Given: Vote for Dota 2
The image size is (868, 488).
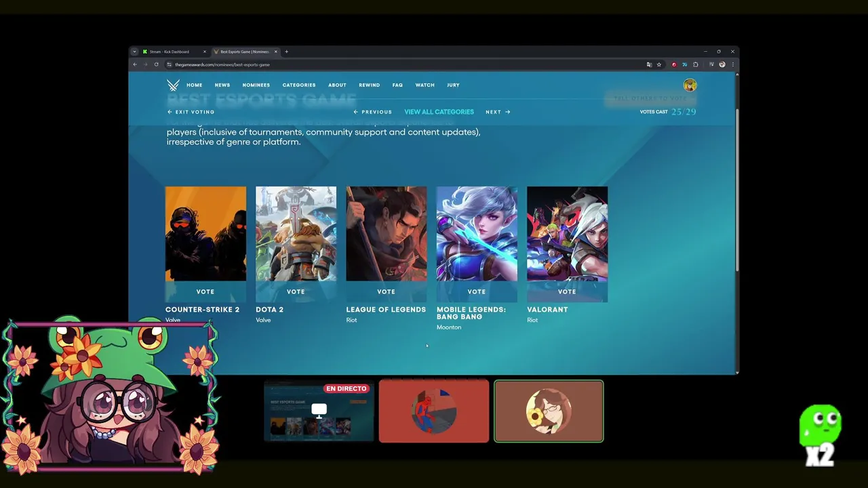Looking at the screenshot, I should point(296,291).
